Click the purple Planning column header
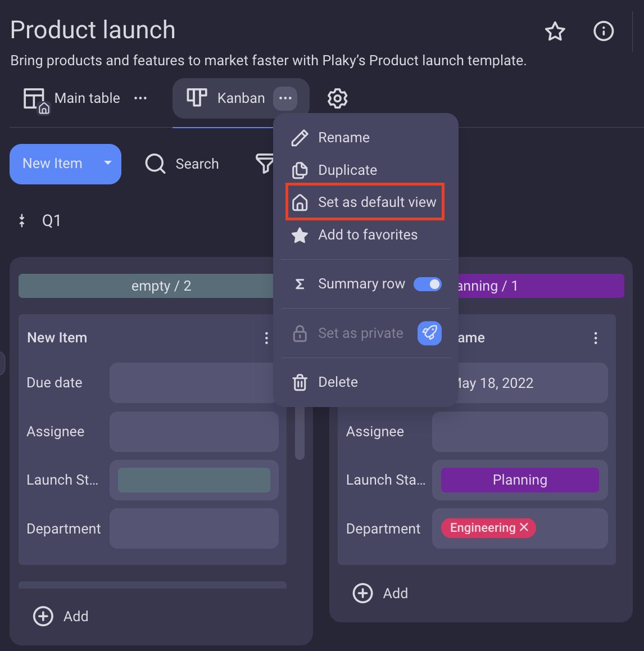The height and width of the screenshot is (651, 644). click(x=541, y=286)
